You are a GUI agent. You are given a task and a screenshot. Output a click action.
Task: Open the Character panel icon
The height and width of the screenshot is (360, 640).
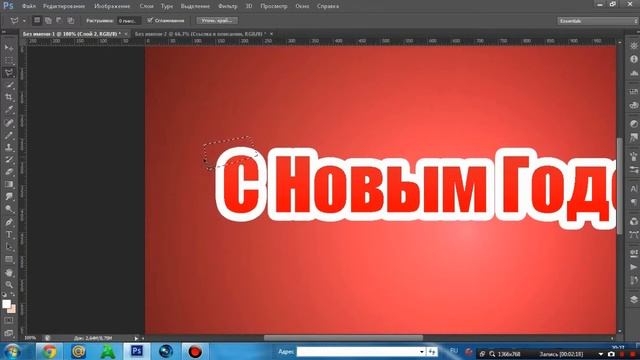pos(633,188)
